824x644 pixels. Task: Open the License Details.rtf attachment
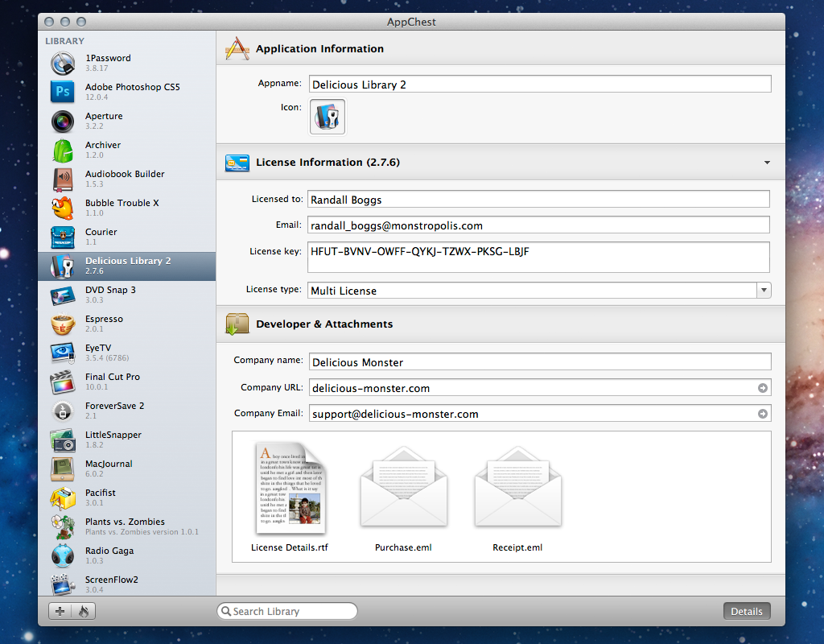click(x=290, y=497)
